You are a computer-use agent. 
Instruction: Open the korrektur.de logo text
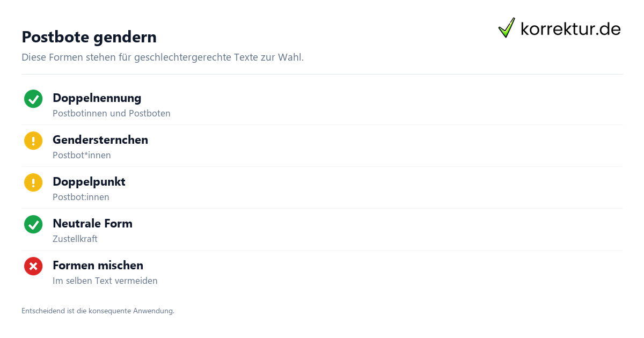point(570,29)
